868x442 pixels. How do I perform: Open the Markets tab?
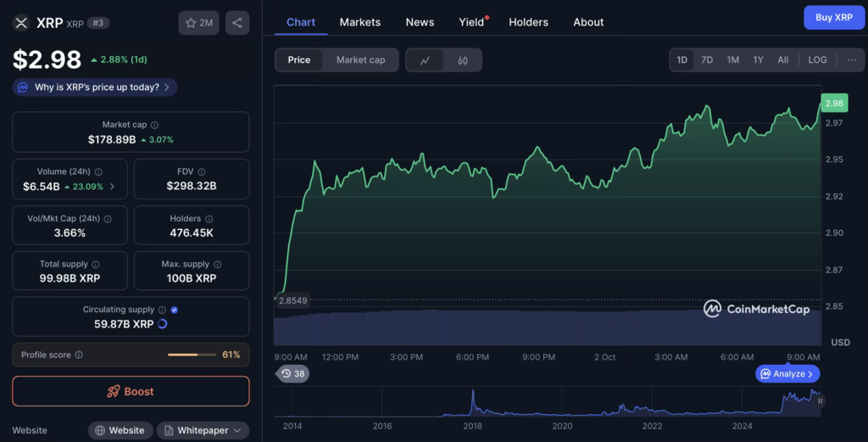pos(360,22)
